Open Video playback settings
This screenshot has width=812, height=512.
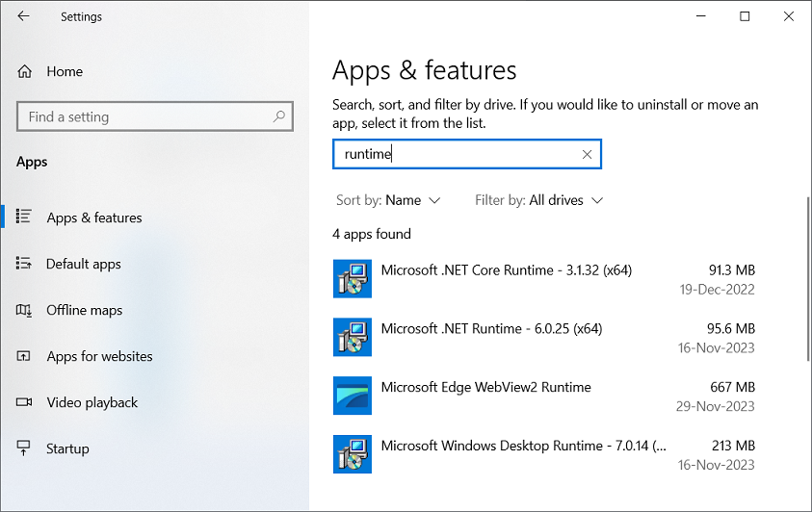pos(92,402)
